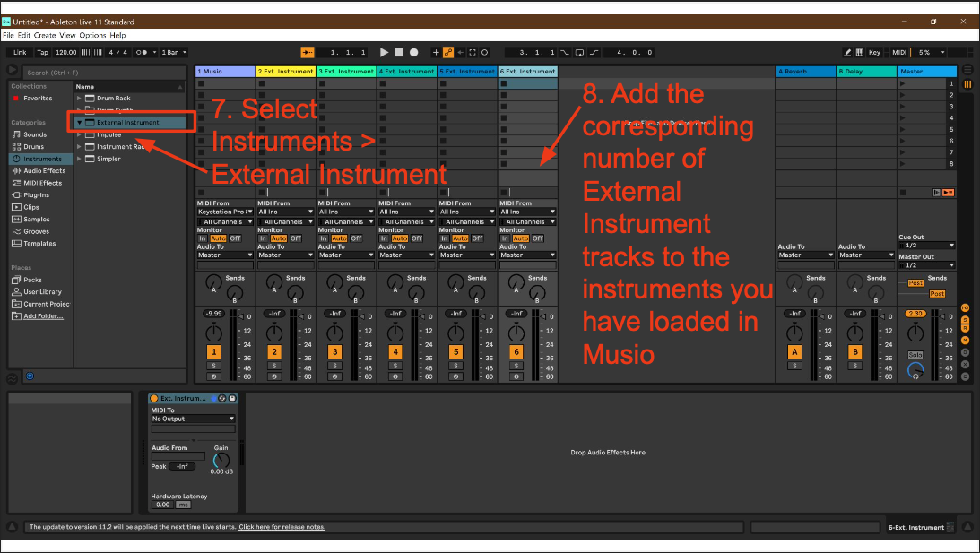Toggle the Metronome icon
This screenshot has height=553, width=980.
pos(142,53)
